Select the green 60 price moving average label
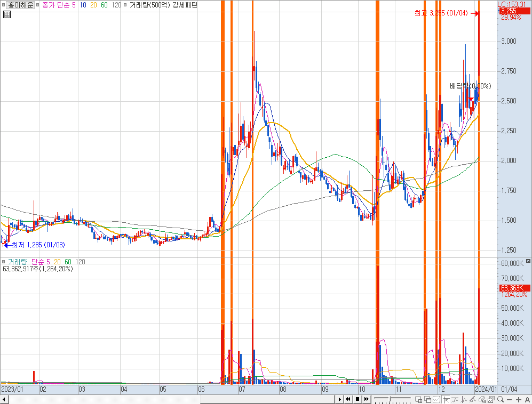This screenshot has width=532, height=404. pos(104,5)
